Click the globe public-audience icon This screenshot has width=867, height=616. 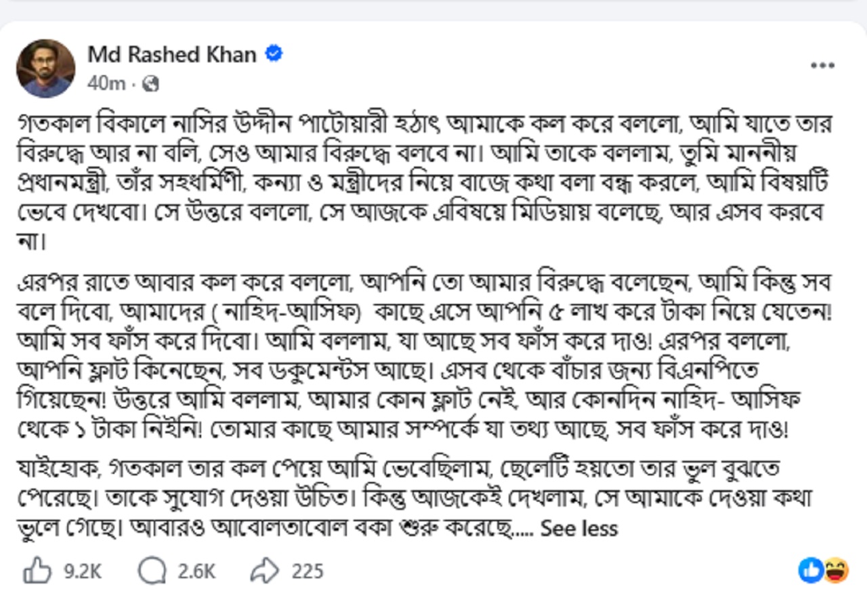tap(152, 83)
